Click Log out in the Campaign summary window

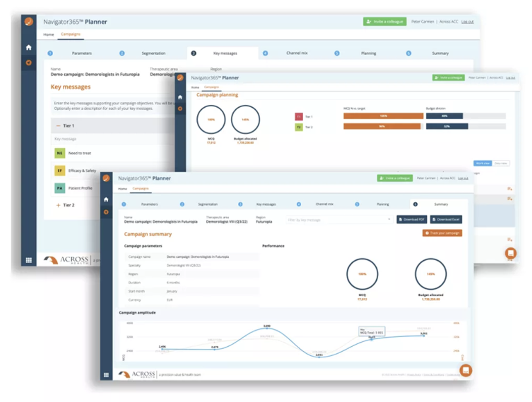pos(463,178)
